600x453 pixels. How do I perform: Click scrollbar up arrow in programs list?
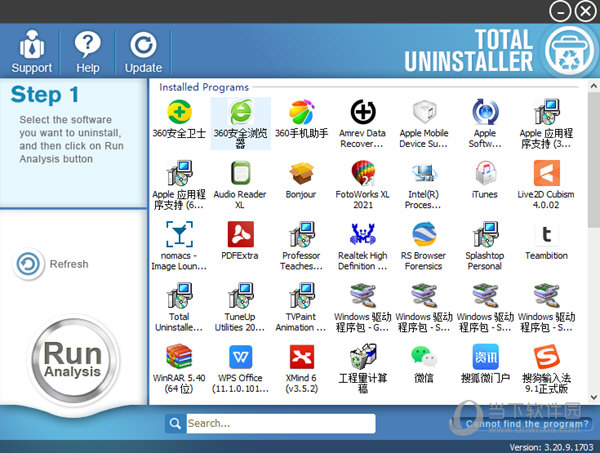[x=594, y=86]
